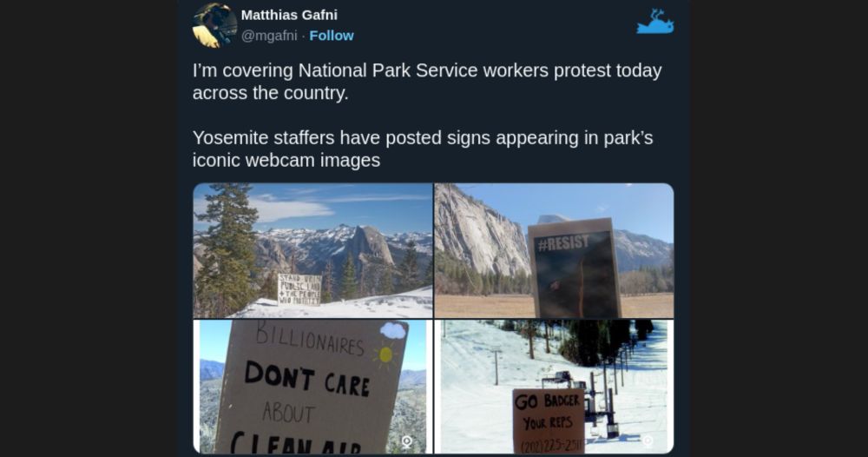
Task: Click the yellow sun drawing on the sign
Action: coord(385,354)
